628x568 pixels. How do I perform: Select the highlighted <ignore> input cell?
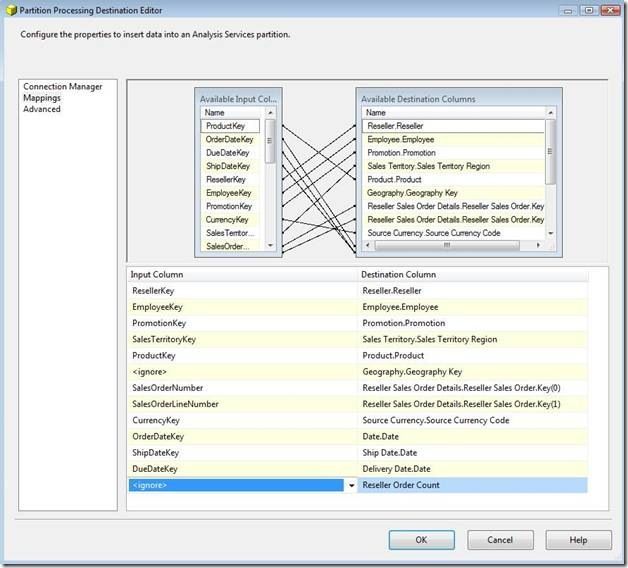pos(236,485)
